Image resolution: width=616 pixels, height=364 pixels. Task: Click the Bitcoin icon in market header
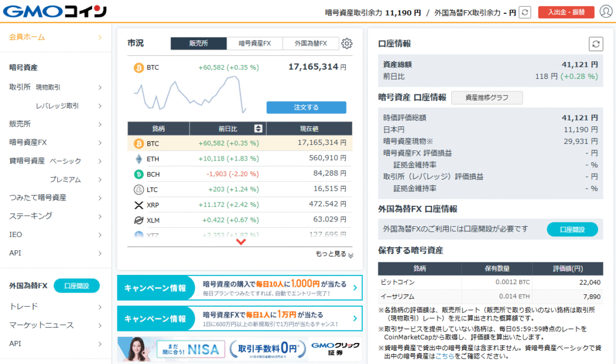pos(138,67)
